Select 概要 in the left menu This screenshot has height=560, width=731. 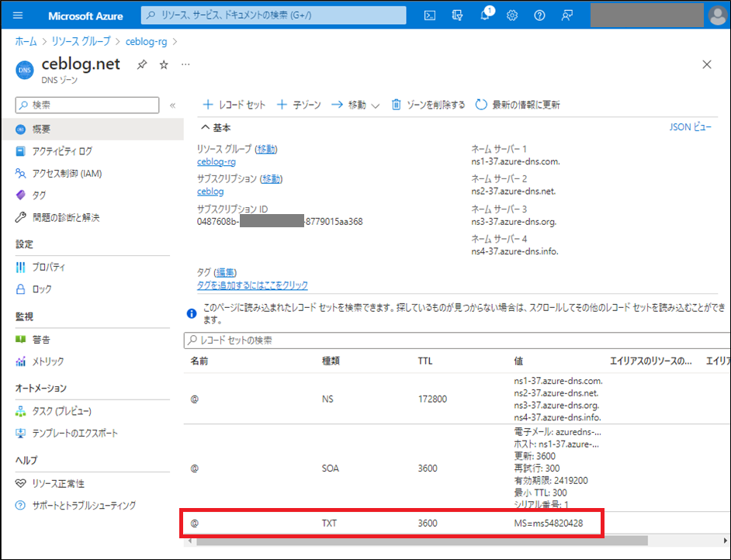93,129
